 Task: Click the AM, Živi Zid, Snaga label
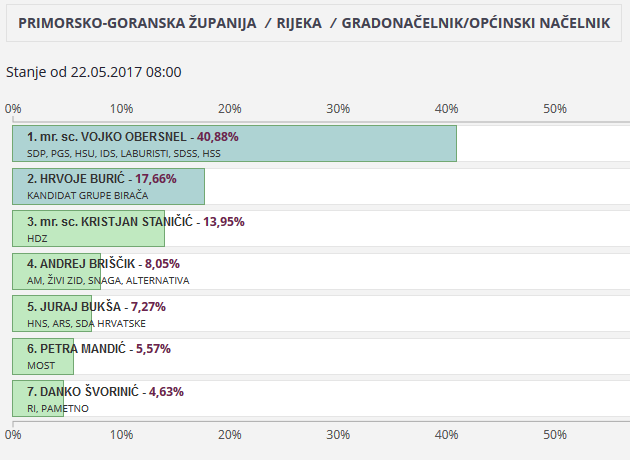[108, 281]
